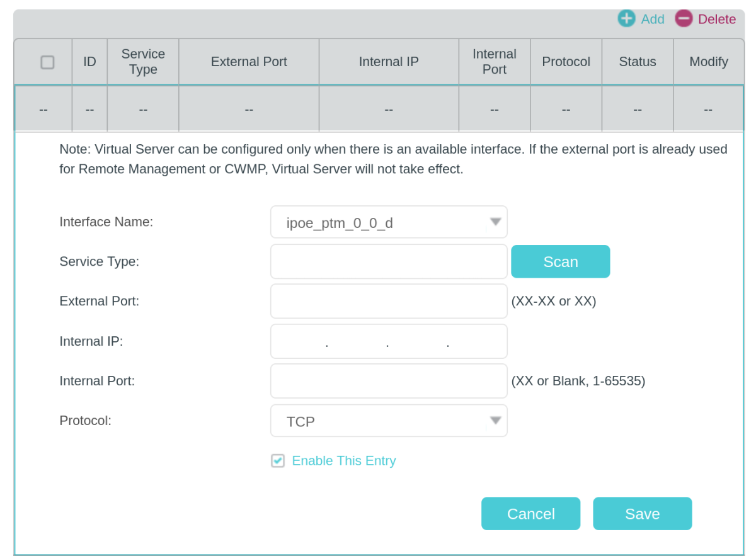Open the Protocol dropdown arrow
756x556 pixels.
click(x=496, y=421)
